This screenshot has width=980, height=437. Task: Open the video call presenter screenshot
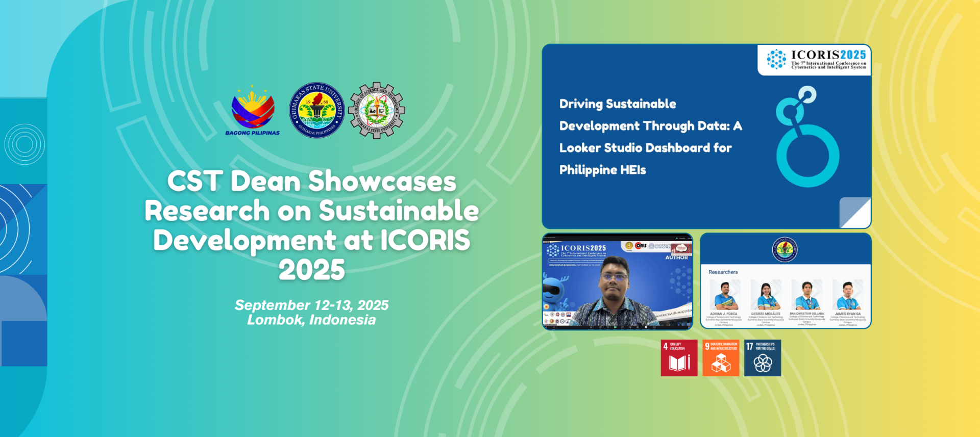(x=617, y=281)
